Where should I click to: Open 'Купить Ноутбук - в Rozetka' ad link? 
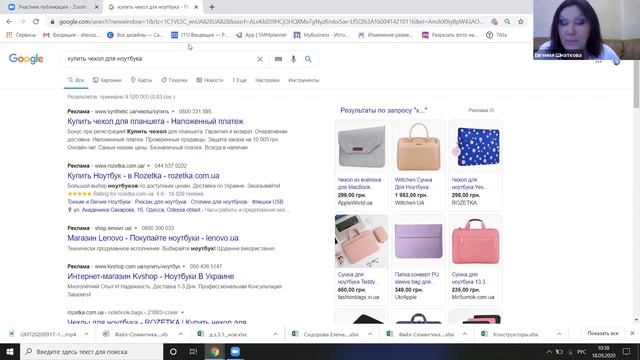[x=143, y=176]
